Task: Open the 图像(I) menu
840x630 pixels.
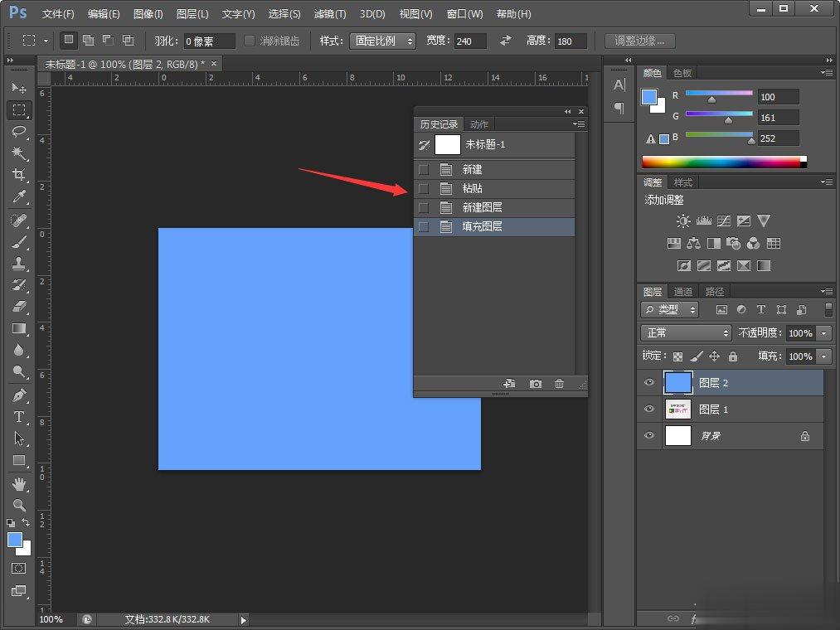Action: (148, 14)
